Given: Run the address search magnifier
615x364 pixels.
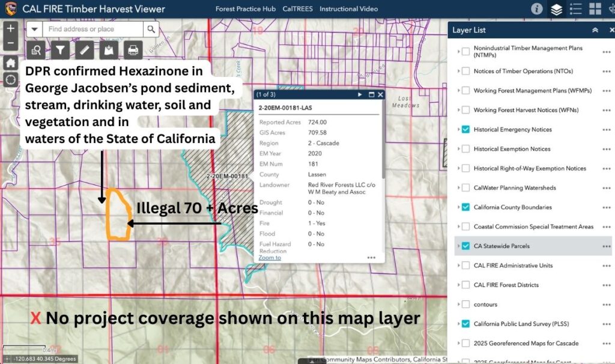Looking at the screenshot, I should [x=151, y=29].
